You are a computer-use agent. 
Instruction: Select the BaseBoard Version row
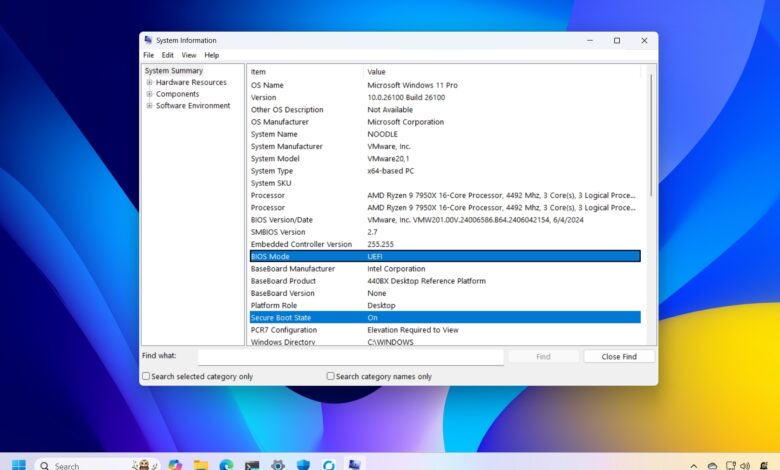[445, 293]
